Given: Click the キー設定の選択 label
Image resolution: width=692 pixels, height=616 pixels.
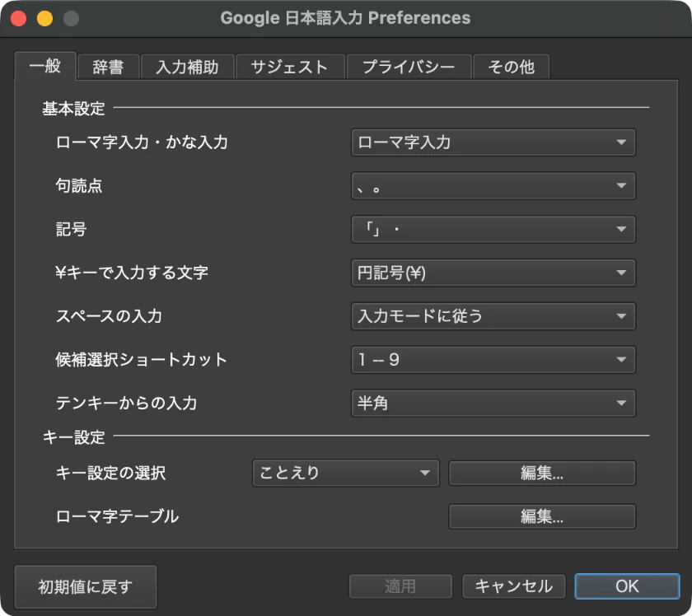Looking at the screenshot, I should [110, 473].
